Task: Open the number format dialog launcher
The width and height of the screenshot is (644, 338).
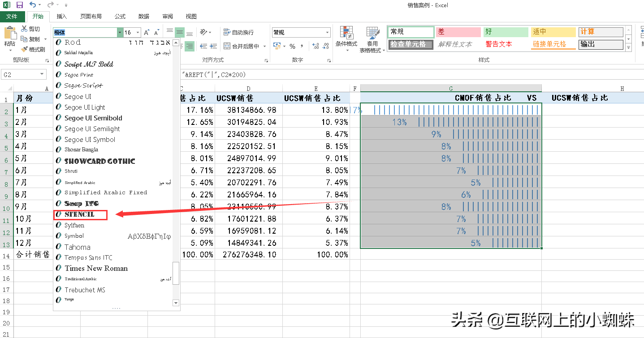Action: click(x=328, y=60)
